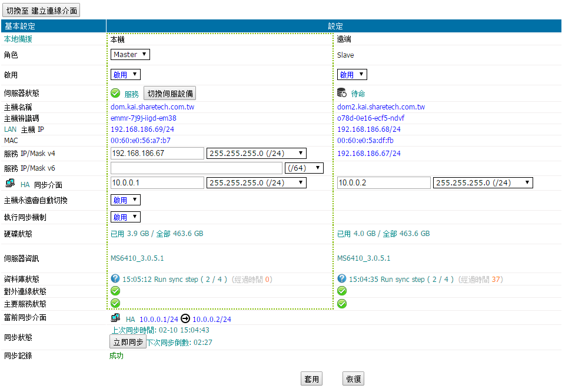The width and height of the screenshot is (562, 392).
Task: Click the remote HA IP field 10.0.0.2
Action: [x=383, y=183]
